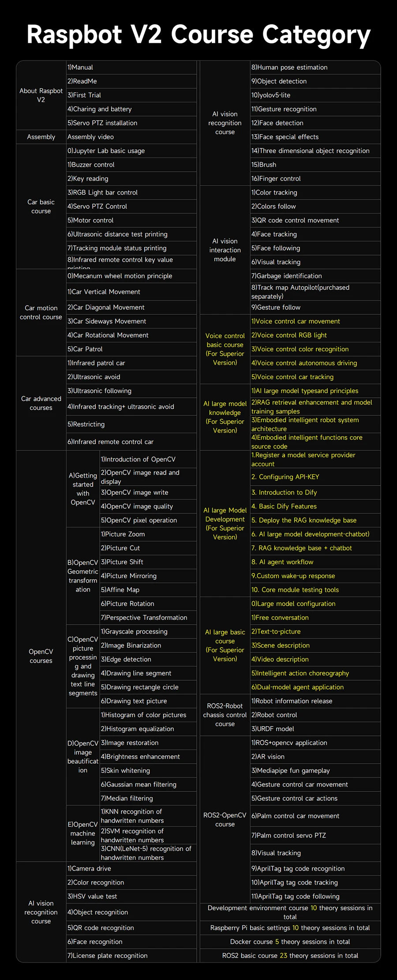397x980 pixels.
Task: Open the '3)URDF model' lesson
Action: point(273,729)
